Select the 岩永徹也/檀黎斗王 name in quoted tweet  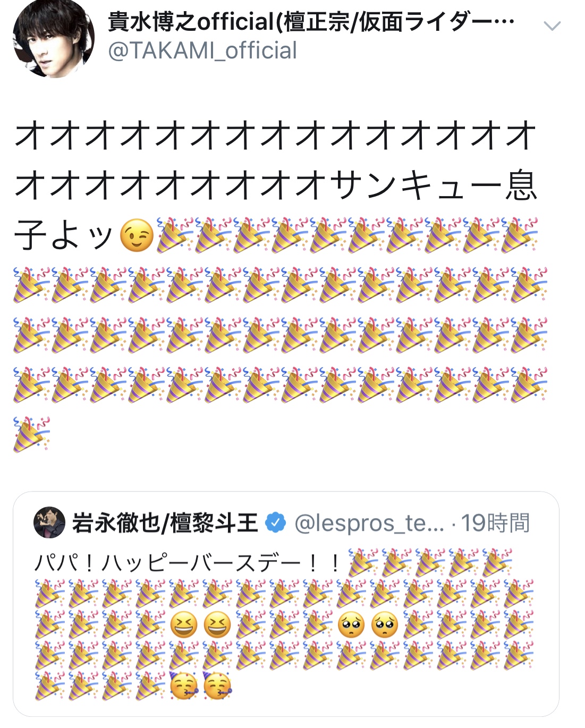(165, 523)
